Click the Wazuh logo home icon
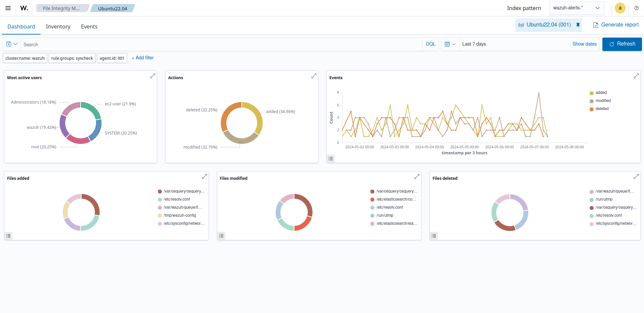The image size is (644, 313). (24, 8)
